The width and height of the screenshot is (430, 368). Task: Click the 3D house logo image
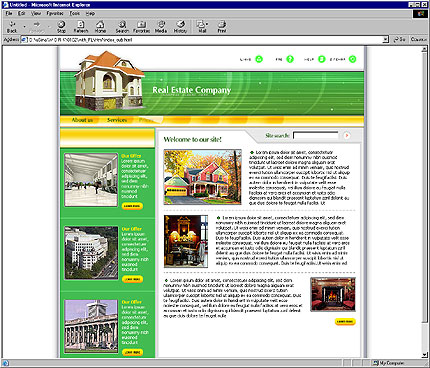pyautogui.click(x=110, y=81)
